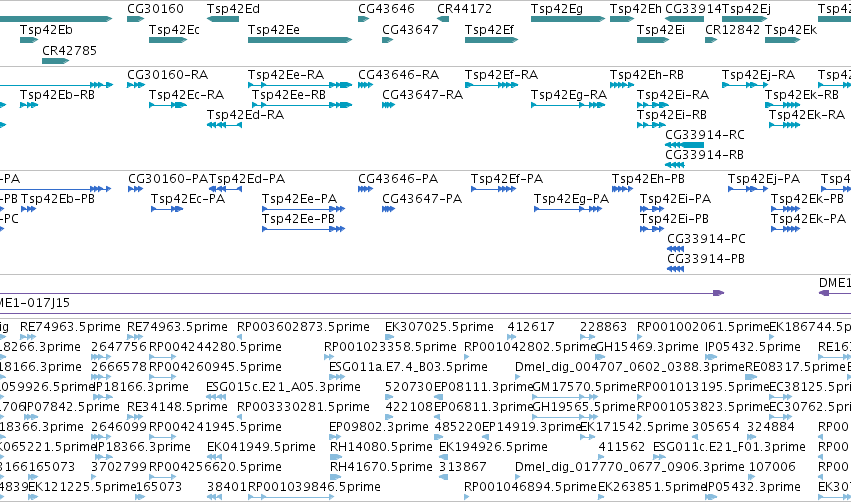The width and height of the screenshot is (851, 502).
Task: Click cDNA RP001023358.5prime
Action: 390,347
